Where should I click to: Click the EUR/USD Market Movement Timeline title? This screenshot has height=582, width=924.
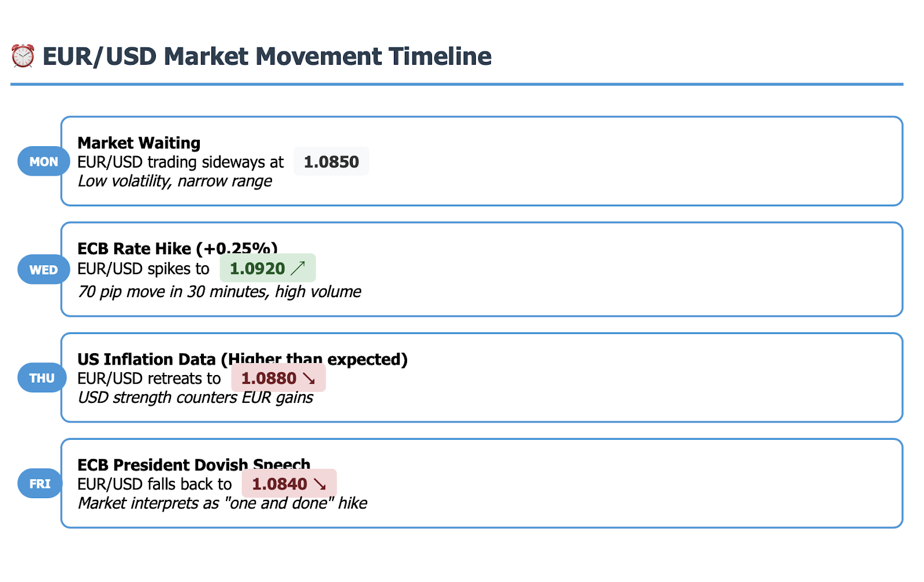267,57
